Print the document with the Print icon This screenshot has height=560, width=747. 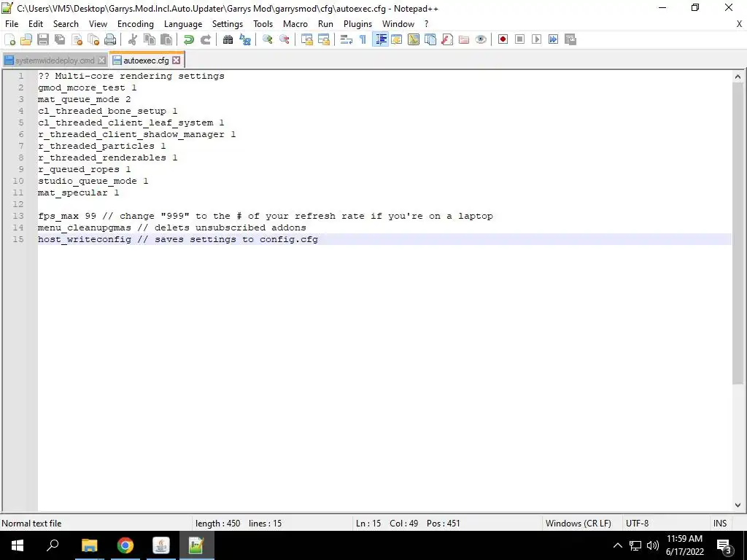tap(110, 39)
